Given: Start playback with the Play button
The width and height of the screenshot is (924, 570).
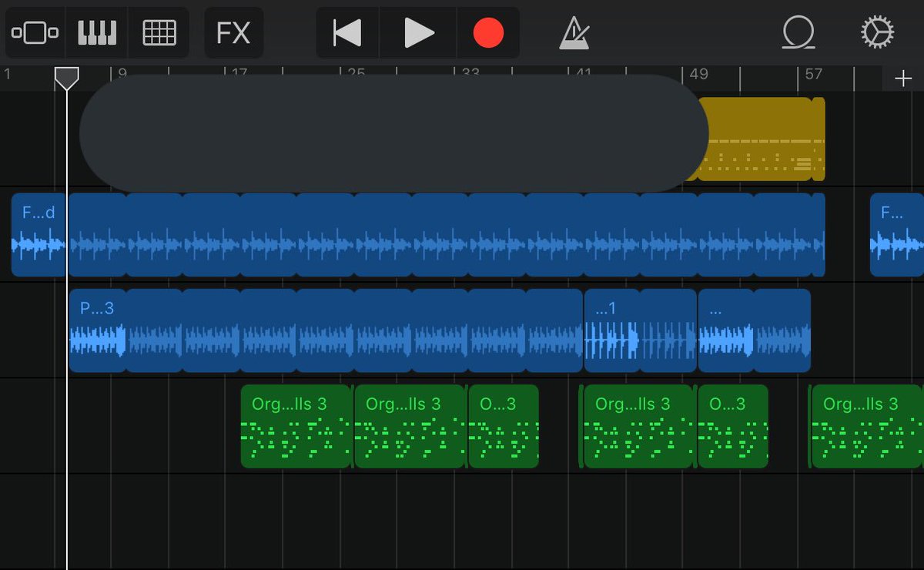Looking at the screenshot, I should click(x=418, y=33).
